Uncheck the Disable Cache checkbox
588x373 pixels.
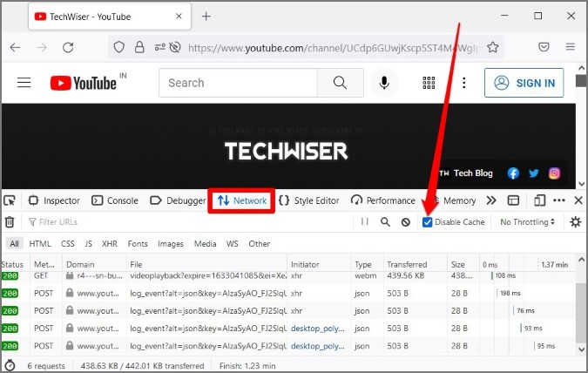(427, 222)
